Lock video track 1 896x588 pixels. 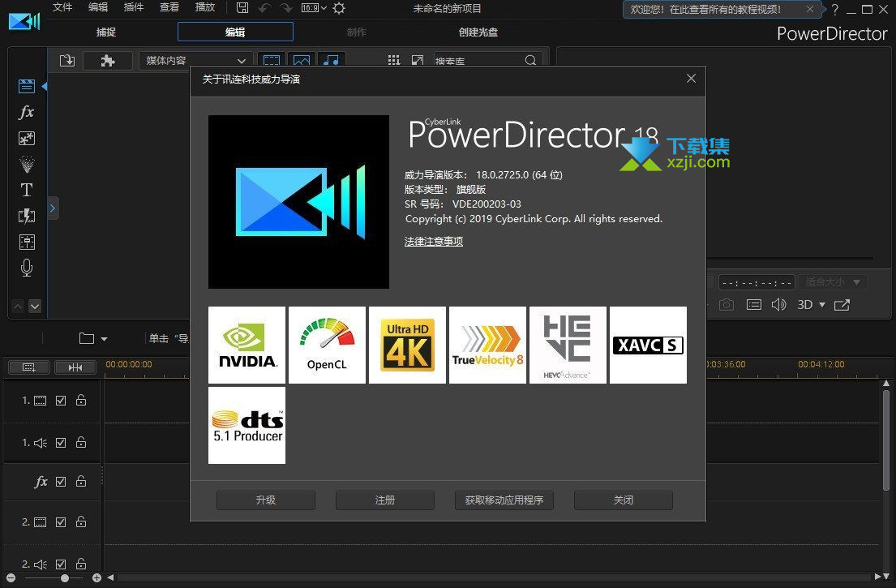pos(81,400)
